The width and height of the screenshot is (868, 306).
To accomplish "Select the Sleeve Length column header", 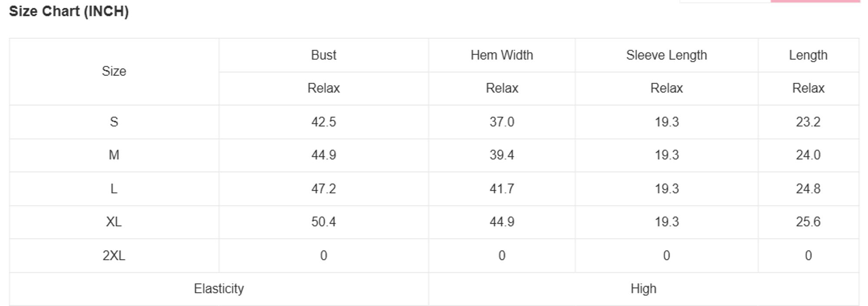I will click(x=667, y=55).
